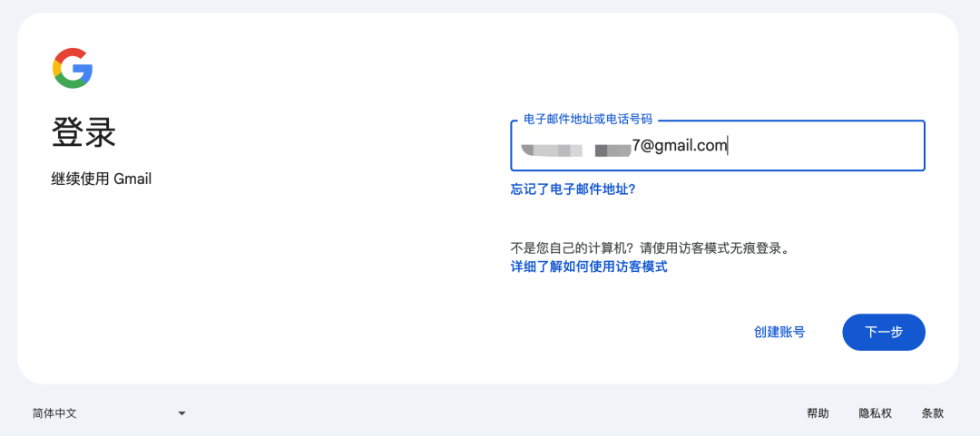Expand the language dropdown arrow caret
This screenshot has width=980, height=436.
pyautogui.click(x=181, y=413)
